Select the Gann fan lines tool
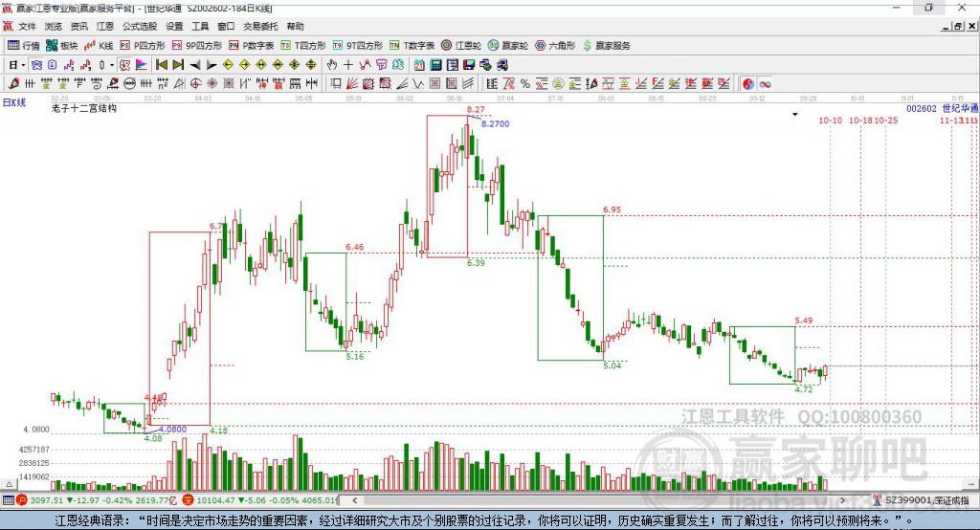 (352, 84)
